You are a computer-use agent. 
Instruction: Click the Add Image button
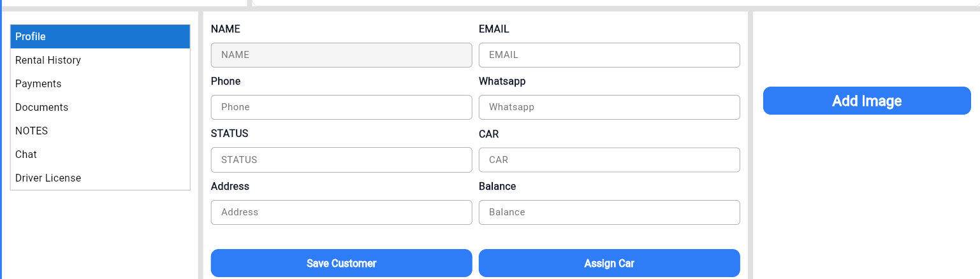coord(867,101)
